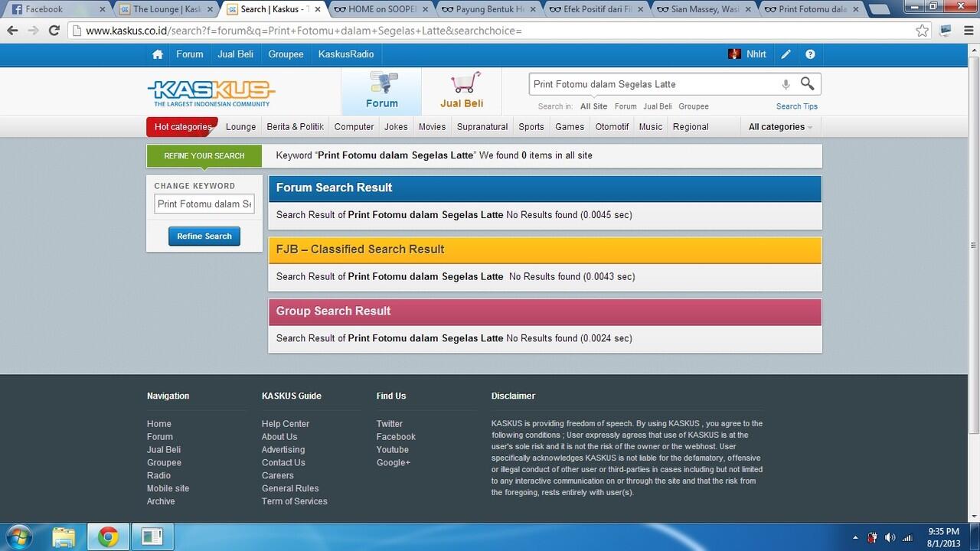This screenshot has height=551, width=980.
Task: Reload the page with the refresh icon
Action: tap(54, 31)
